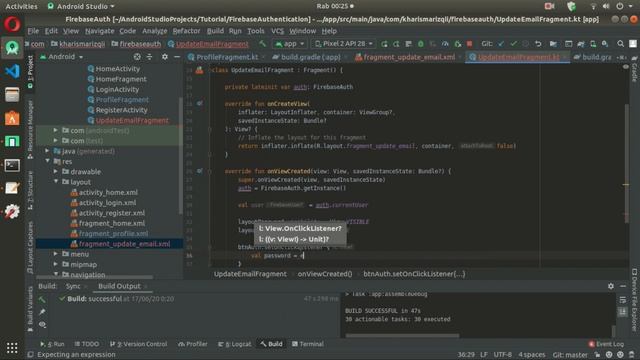Screen dimensions: 640x360
Task: Open the Android project view dropdown
Action: point(62,57)
